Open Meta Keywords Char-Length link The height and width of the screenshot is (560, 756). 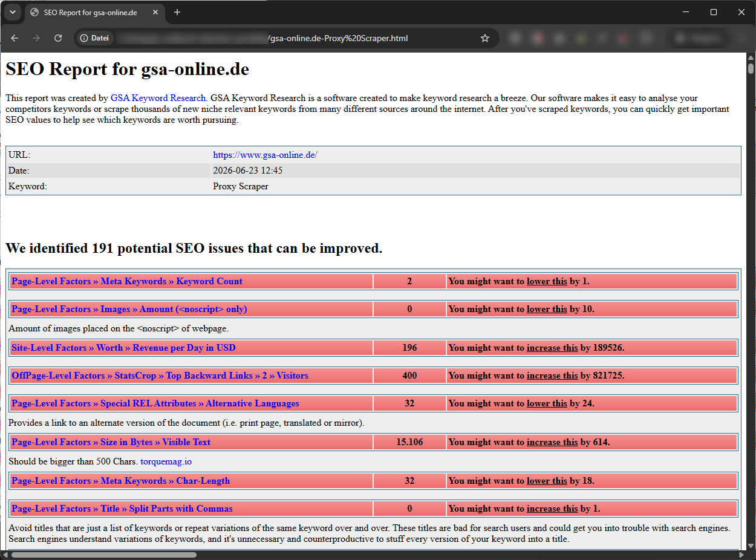[x=120, y=481]
